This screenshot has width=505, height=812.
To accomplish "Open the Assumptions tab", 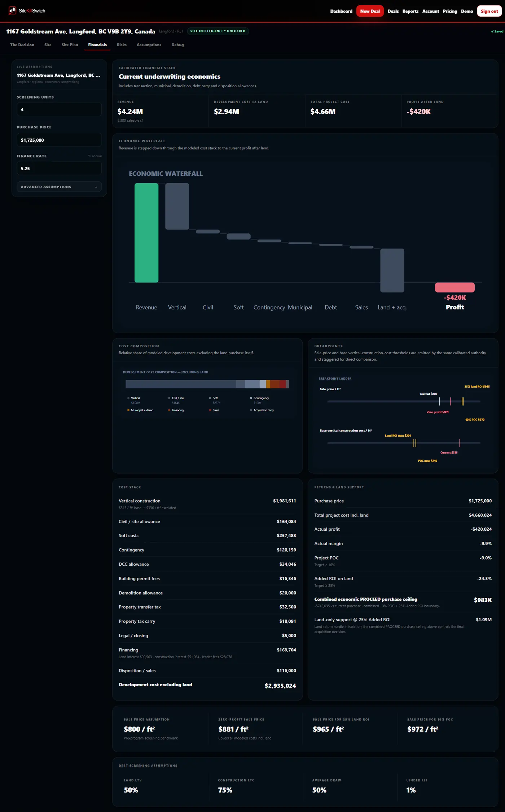I will 149,45.
